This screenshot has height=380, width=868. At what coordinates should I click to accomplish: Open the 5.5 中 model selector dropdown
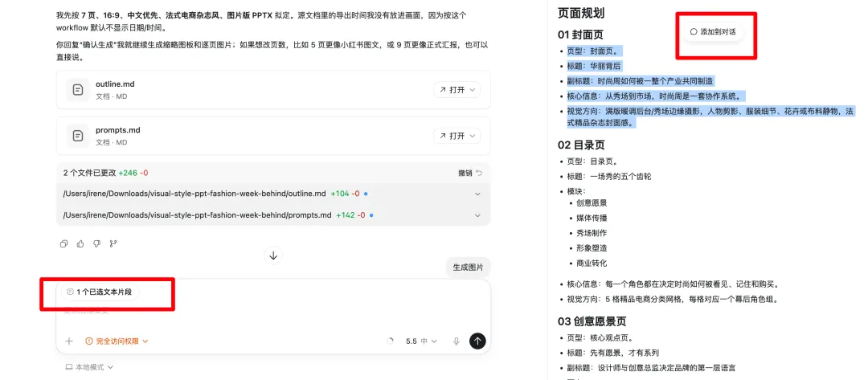click(x=421, y=341)
